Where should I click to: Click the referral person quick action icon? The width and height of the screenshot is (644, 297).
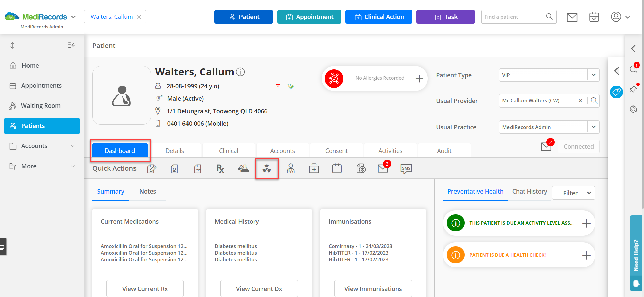291,168
